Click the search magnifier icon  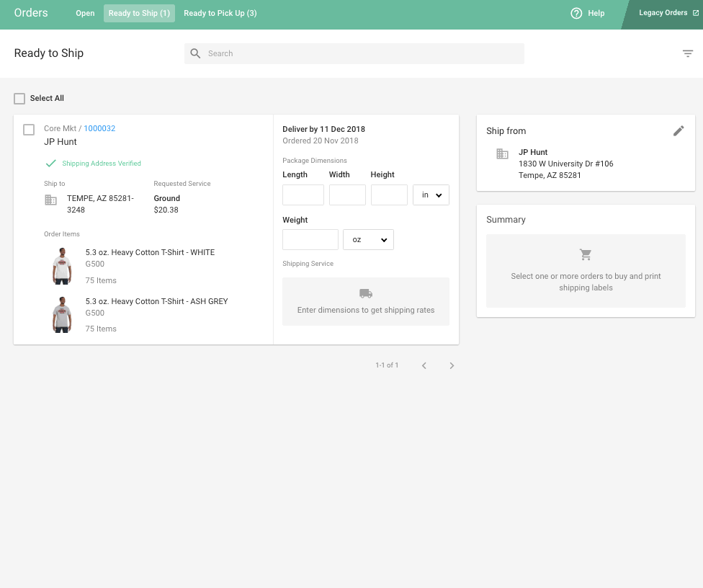coord(195,53)
